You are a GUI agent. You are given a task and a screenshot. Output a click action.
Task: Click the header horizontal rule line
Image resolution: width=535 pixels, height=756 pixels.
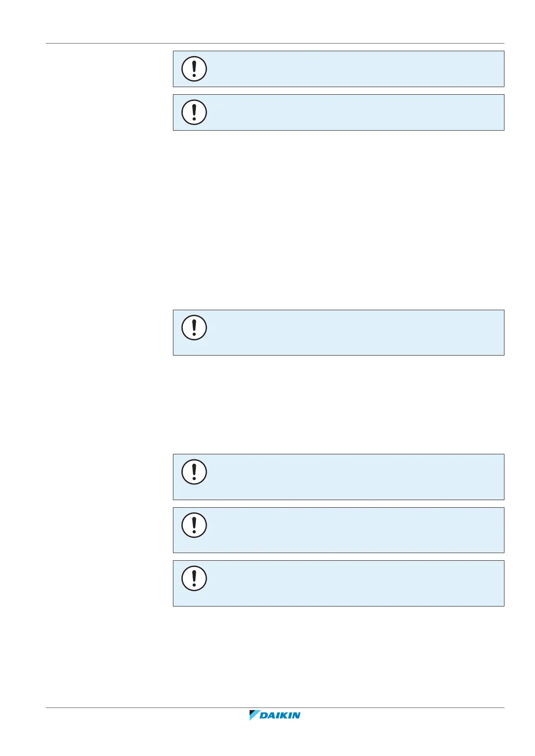coord(275,44)
